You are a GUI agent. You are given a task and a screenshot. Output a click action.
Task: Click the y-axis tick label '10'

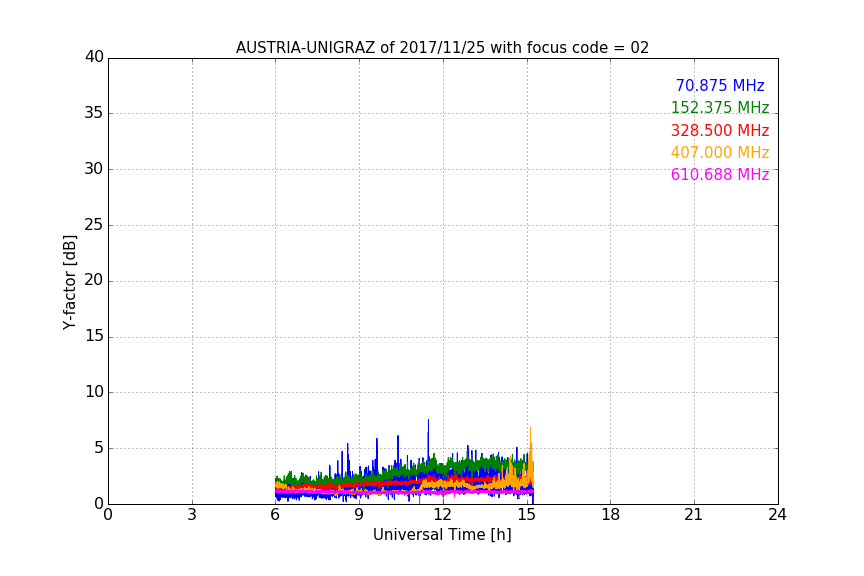(94, 392)
